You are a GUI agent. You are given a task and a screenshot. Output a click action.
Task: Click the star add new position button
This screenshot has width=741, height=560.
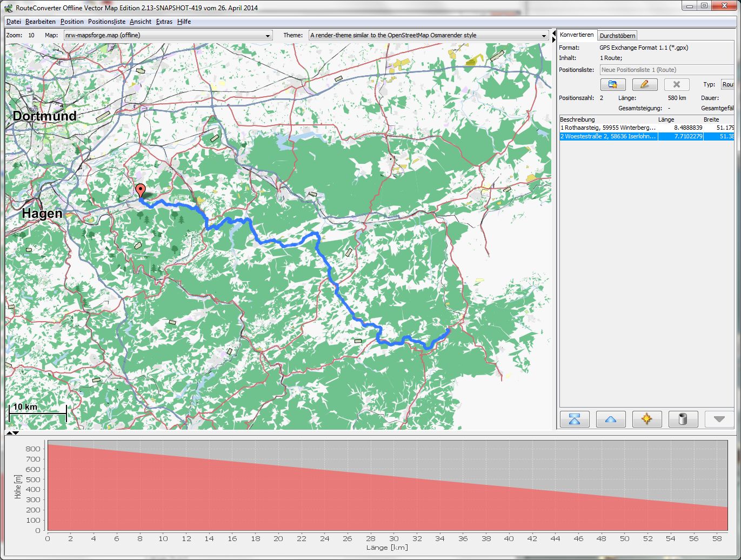pos(646,419)
